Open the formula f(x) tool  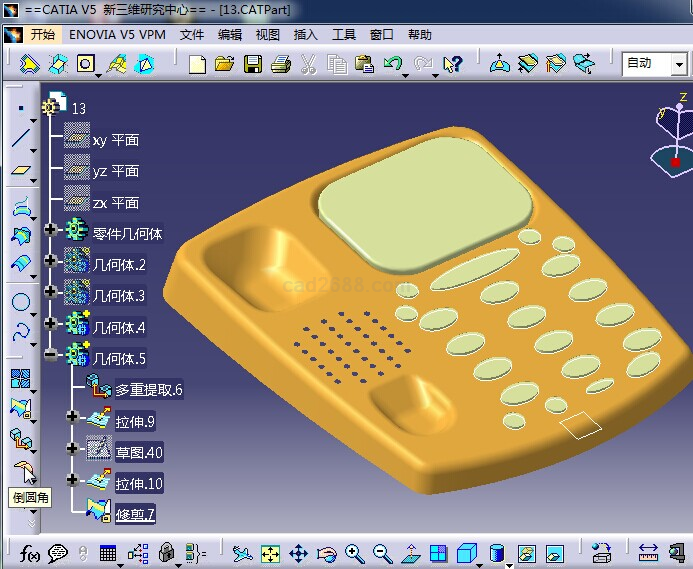[28, 553]
